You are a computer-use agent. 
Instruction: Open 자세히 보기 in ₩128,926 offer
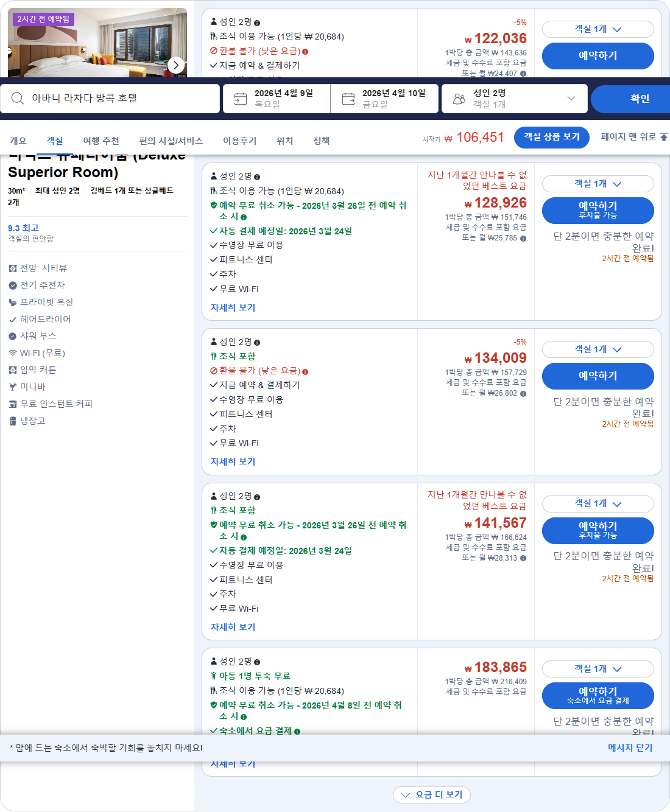(x=233, y=308)
